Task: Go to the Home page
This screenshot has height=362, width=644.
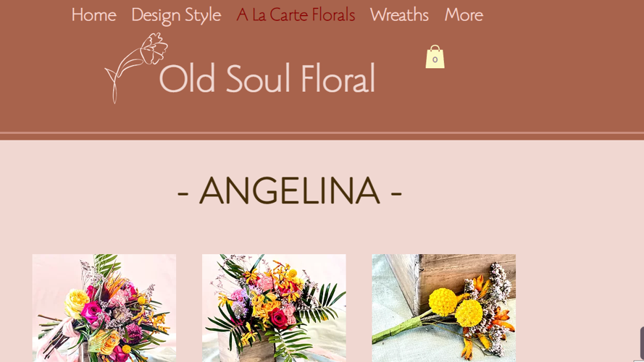Action: click(93, 14)
